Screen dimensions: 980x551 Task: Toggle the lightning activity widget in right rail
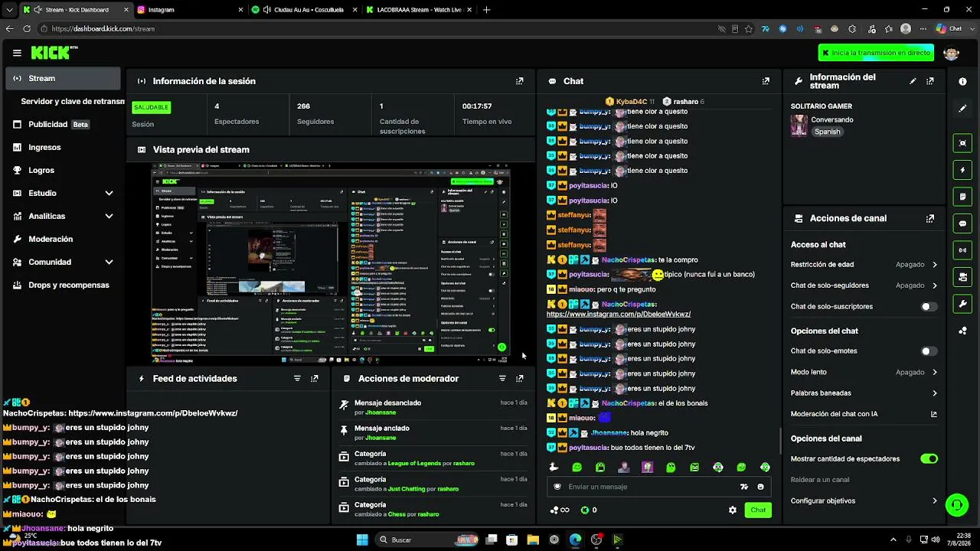962,170
